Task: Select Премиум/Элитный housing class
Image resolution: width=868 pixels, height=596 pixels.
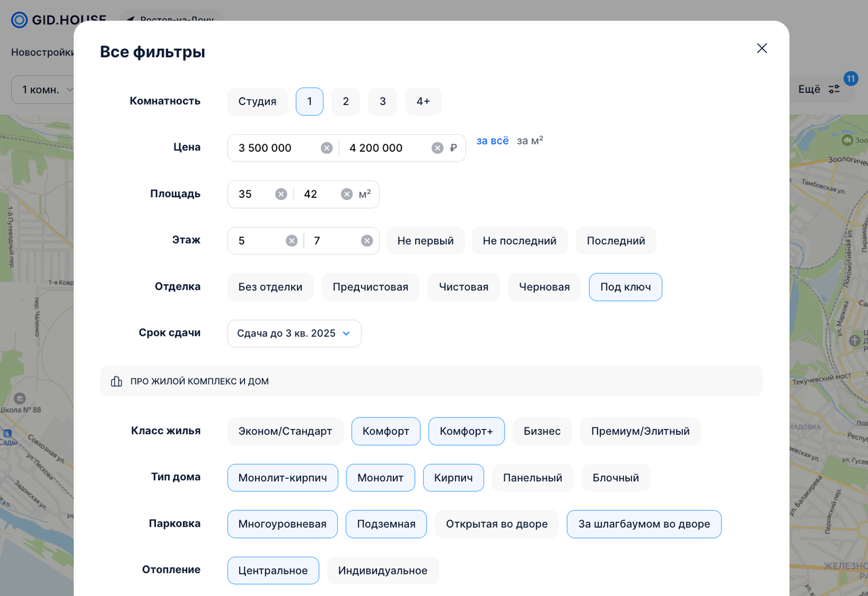Action: tap(640, 431)
